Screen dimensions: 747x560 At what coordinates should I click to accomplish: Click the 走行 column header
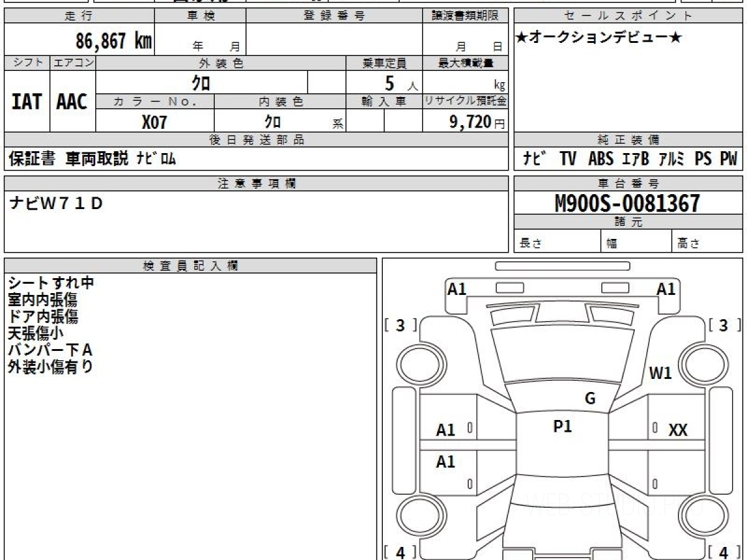[x=79, y=16]
